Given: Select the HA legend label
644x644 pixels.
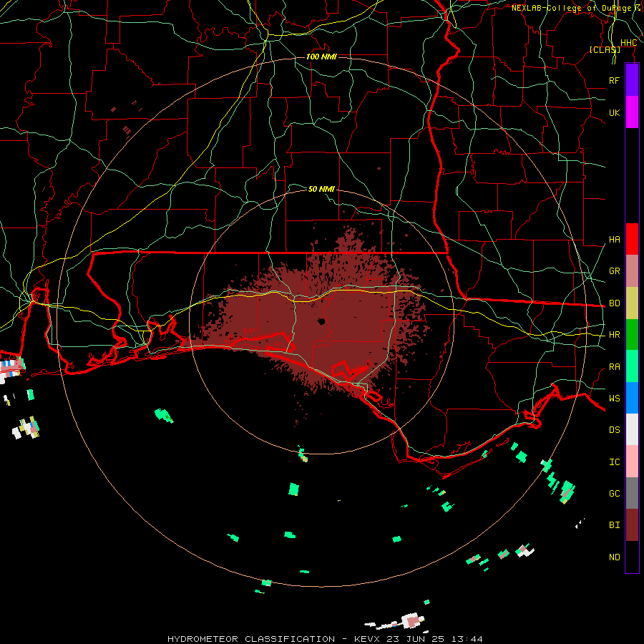Looking at the screenshot, I should 614,240.
